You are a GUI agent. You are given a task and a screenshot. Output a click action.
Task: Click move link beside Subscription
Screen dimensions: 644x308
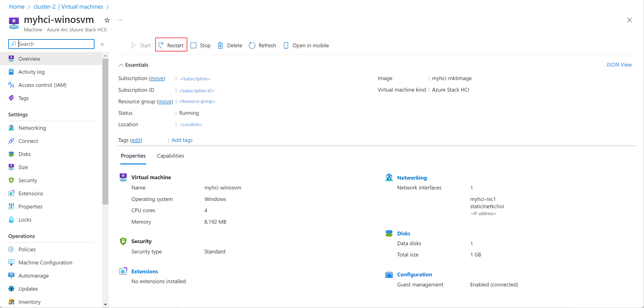click(157, 78)
